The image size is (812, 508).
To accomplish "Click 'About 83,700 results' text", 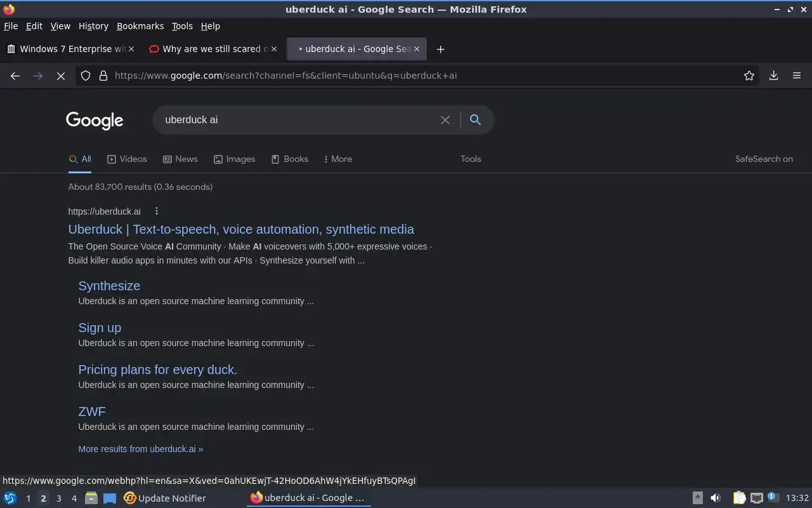I will point(140,187).
